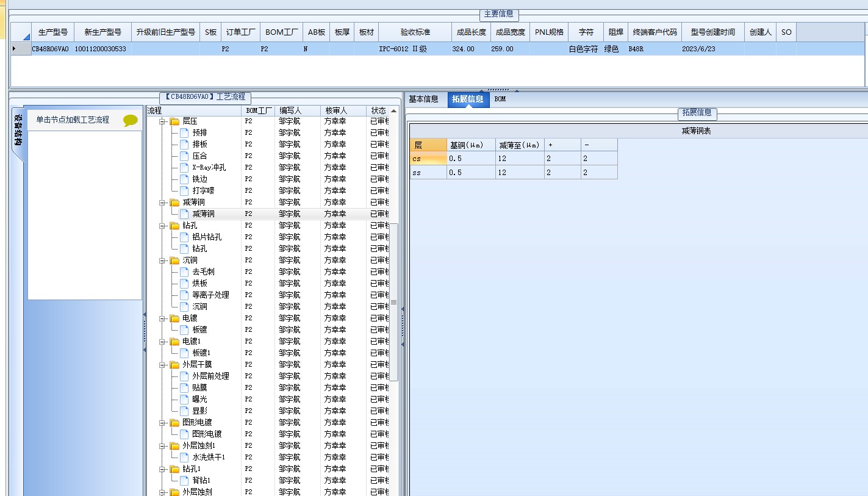Click the cs layer cell
Screen dimensions: 868x496
428,159
